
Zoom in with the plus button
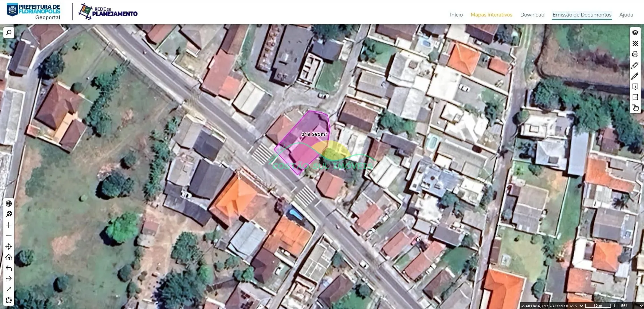point(9,225)
